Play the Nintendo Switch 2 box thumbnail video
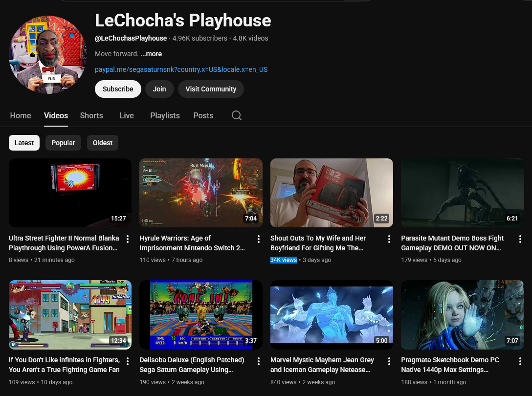Image resolution: width=532 pixels, height=396 pixels. 332,193
